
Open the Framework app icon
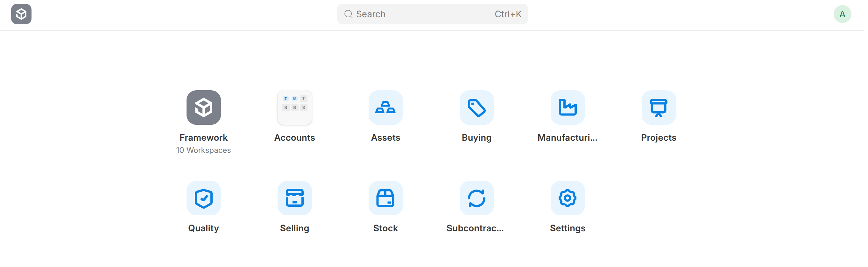point(203,107)
